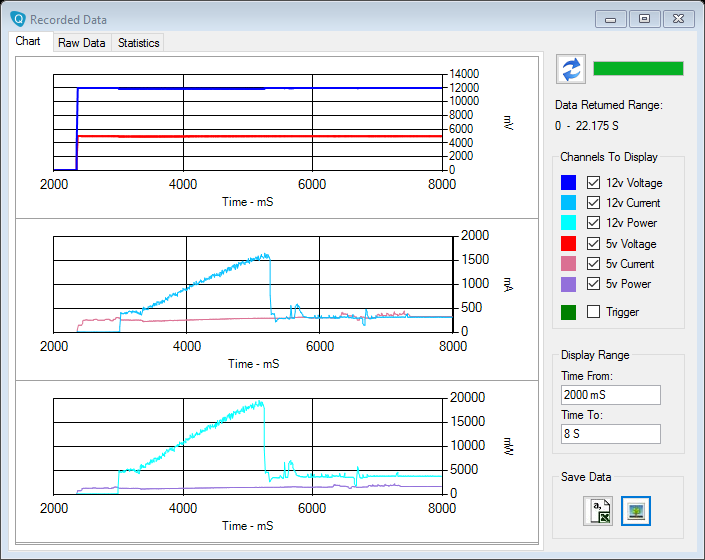Click the blue 12v Voltage color swatch
705x560 pixels.
click(x=568, y=183)
